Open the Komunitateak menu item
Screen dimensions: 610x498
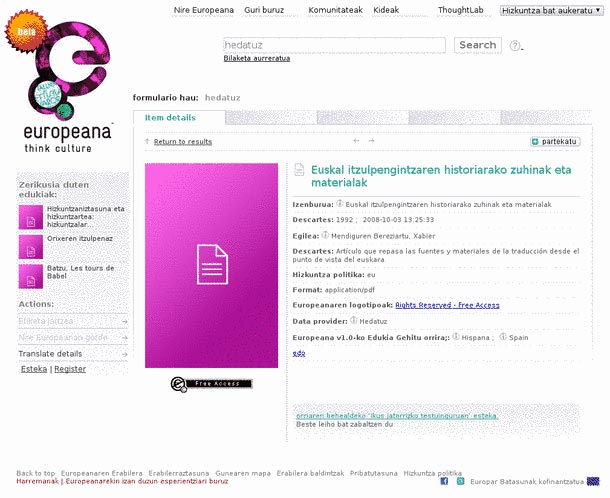335,10
